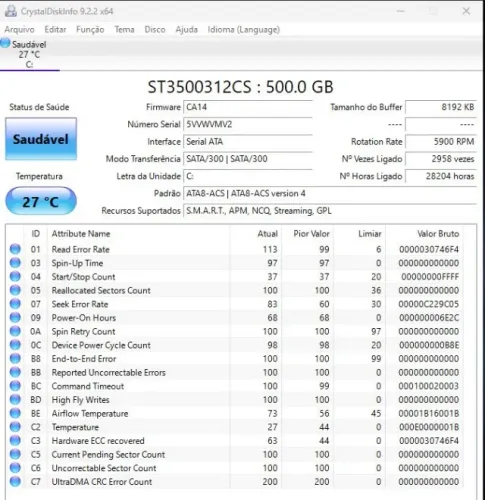Click the blue status orb in drive tab

[x=5, y=43]
